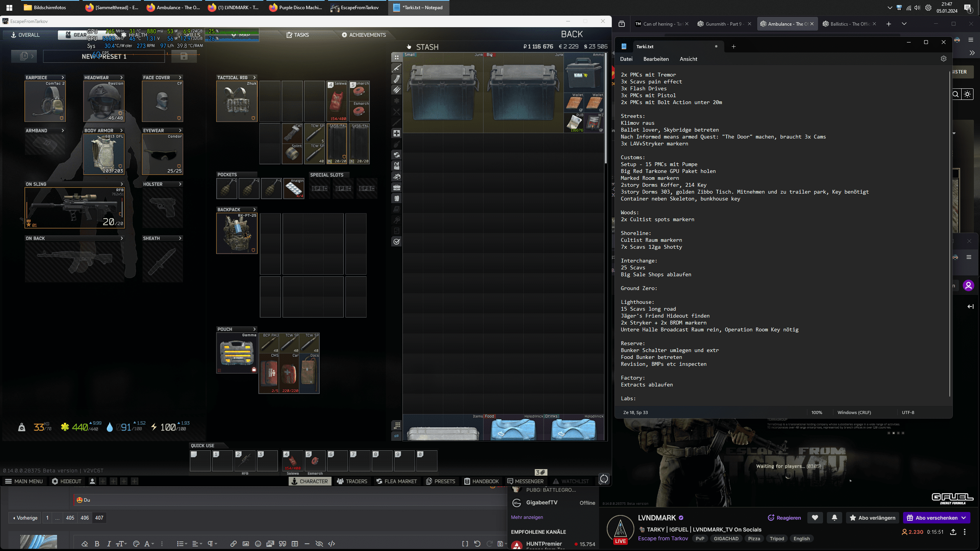Screen dimensions: 980x551
Task: Add a new Notepad tab with plus icon
Action: click(x=733, y=46)
